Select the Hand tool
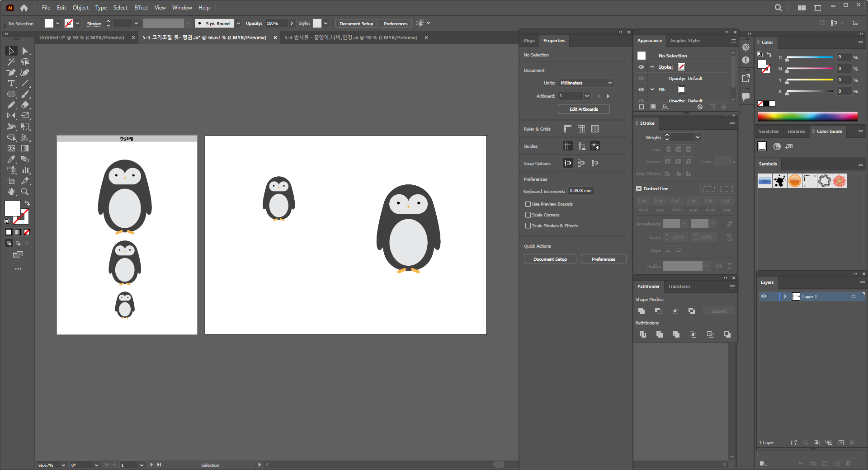 (11, 192)
